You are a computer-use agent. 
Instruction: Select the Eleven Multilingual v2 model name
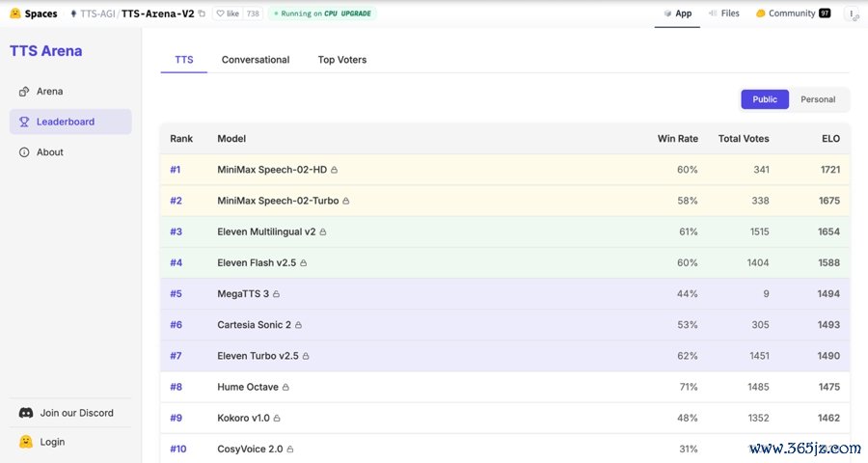click(266, 232)
